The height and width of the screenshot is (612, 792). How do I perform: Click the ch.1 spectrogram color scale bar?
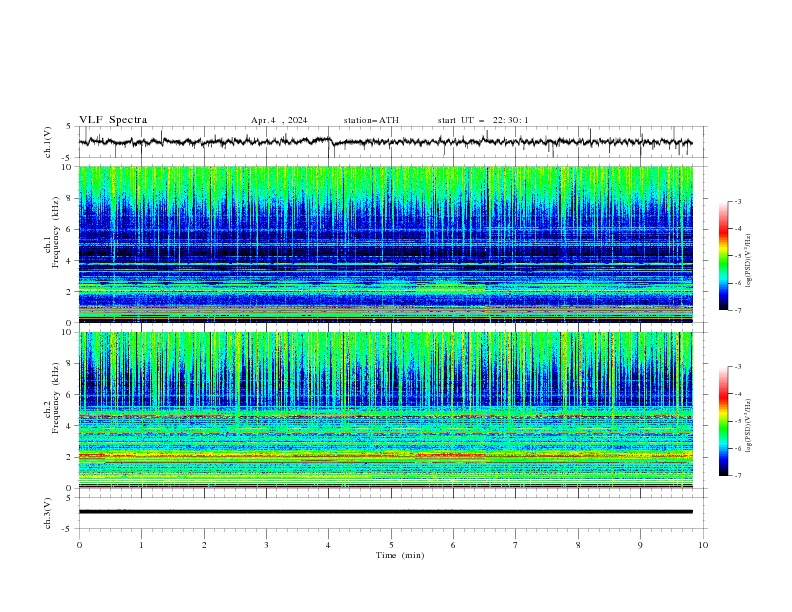(x=723, y=256)
